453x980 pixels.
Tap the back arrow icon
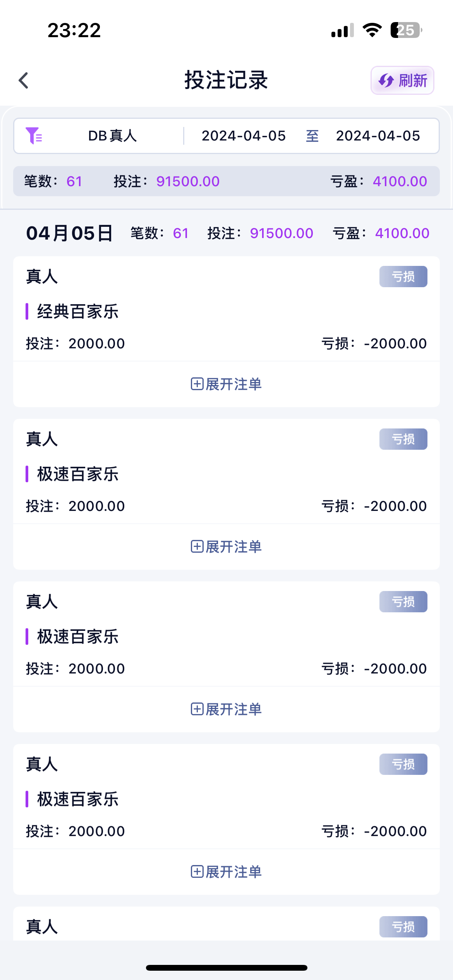pos(24,81)
